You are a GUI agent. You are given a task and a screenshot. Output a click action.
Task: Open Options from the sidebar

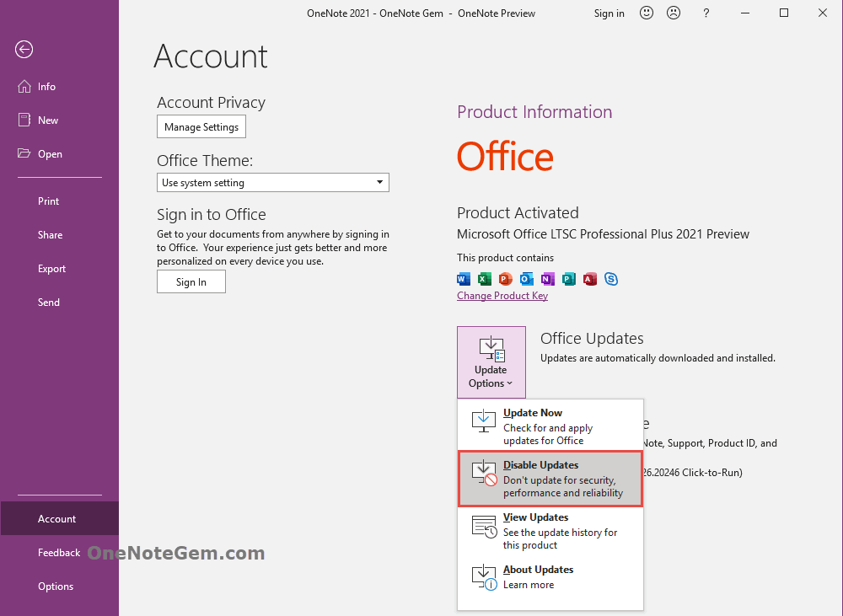point(59,587)
